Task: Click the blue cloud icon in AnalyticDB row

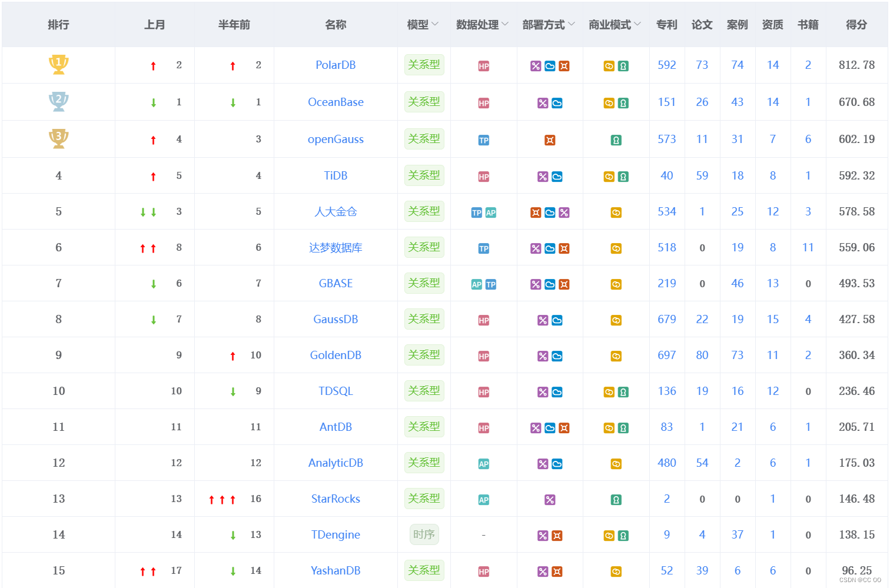Action: [557, 464]
